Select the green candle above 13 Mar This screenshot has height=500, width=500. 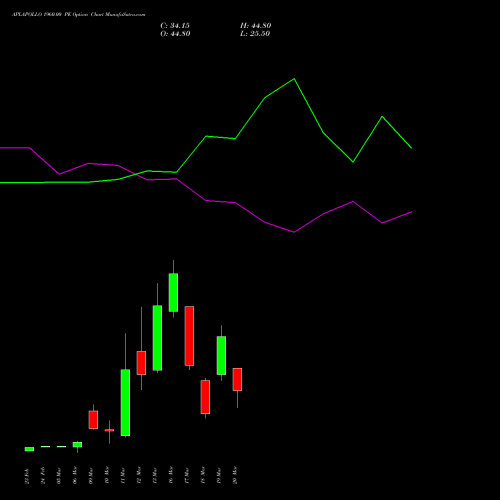[x=157, y=338]
